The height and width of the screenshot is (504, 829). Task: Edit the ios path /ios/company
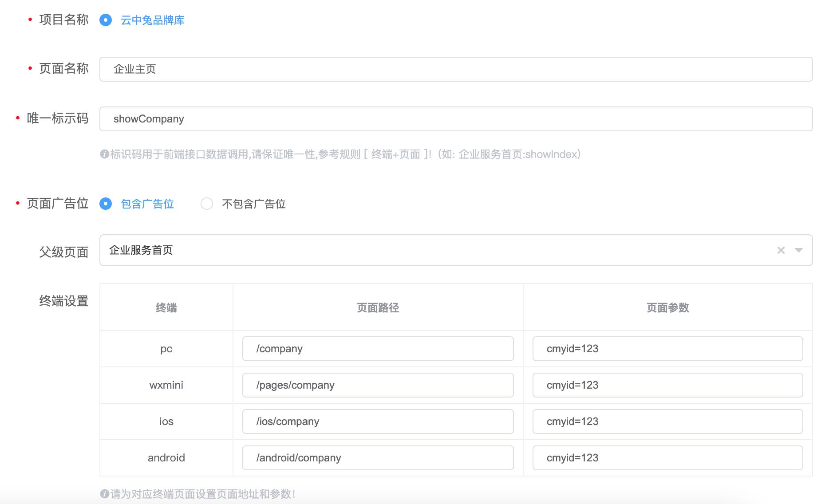tap(377, 421)
